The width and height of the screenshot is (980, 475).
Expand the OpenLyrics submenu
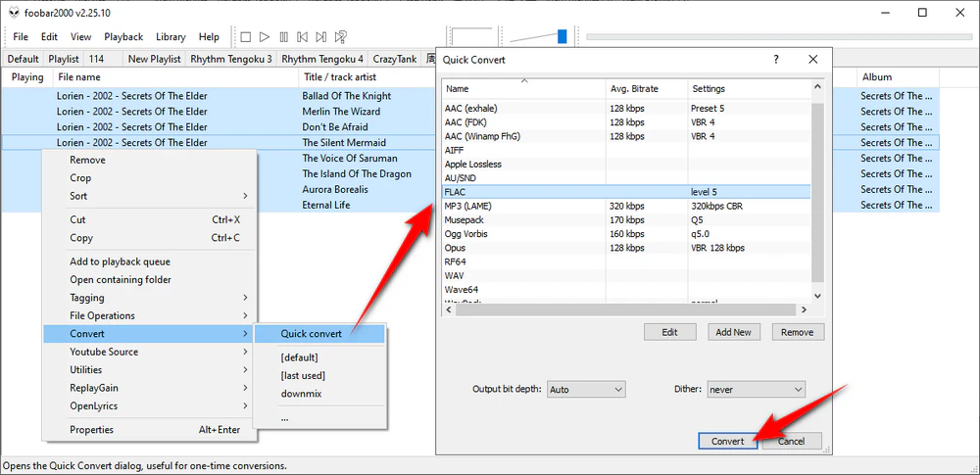point(150,406)
